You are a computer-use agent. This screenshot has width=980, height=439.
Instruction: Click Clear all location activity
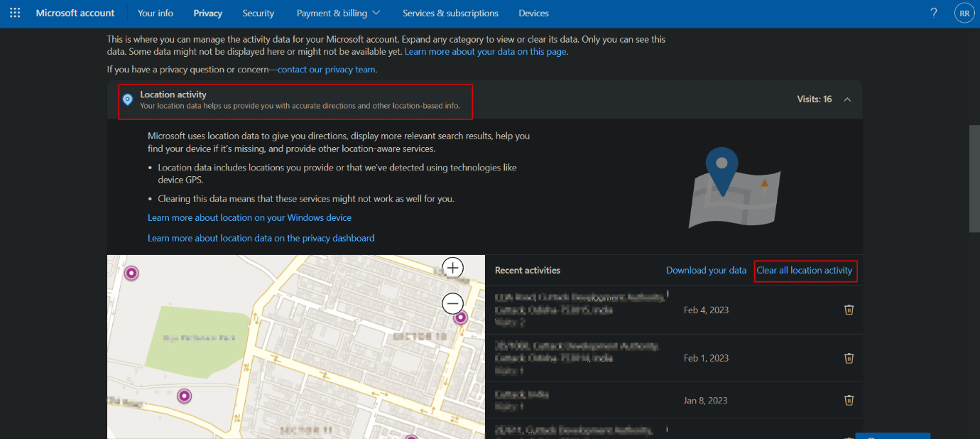click(804, 270)
